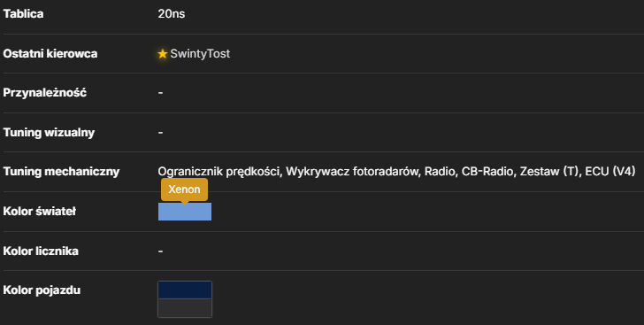The height and width of the screenshot is (325, 644).
Task: Click the Przynależność label
Action: [x=45, y=93]
